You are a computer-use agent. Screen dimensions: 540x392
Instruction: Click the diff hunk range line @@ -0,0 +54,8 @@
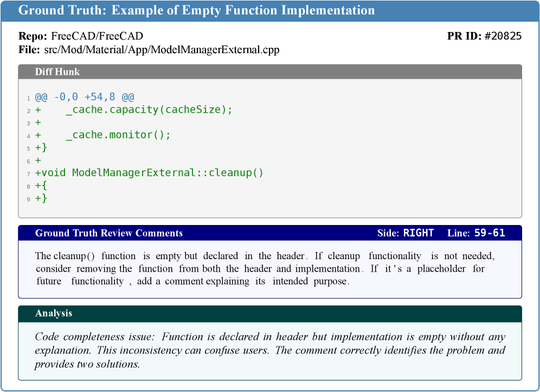point(85,97)
